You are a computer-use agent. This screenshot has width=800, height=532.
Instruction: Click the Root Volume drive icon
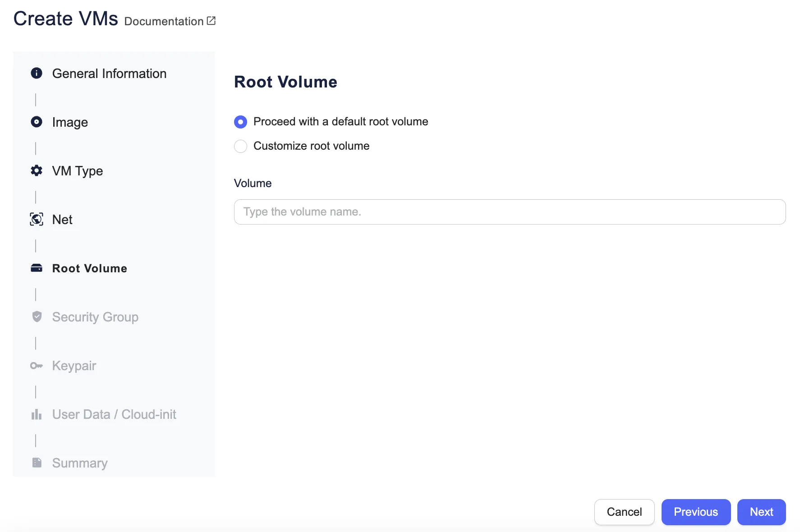[x=37, y=268]
